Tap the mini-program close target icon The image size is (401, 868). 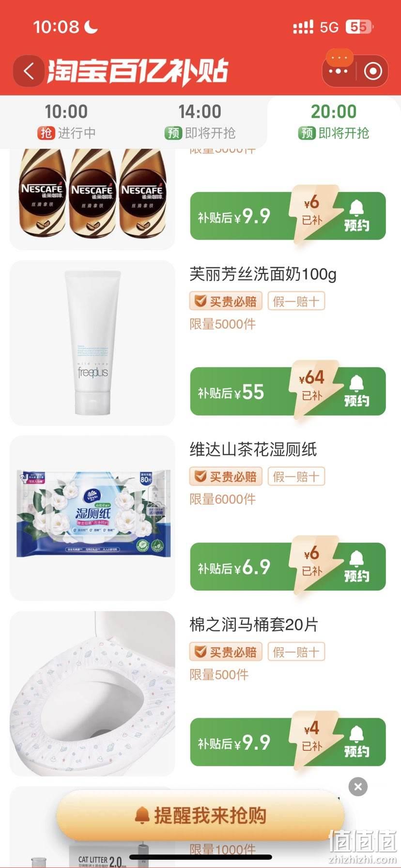372,71
